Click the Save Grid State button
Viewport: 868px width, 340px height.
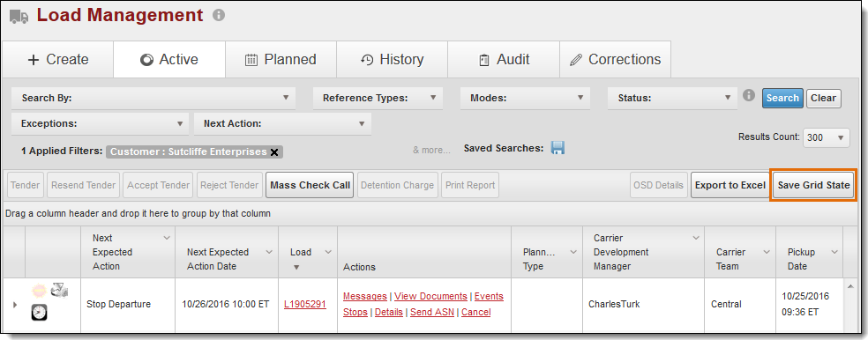tap(813, 185)
